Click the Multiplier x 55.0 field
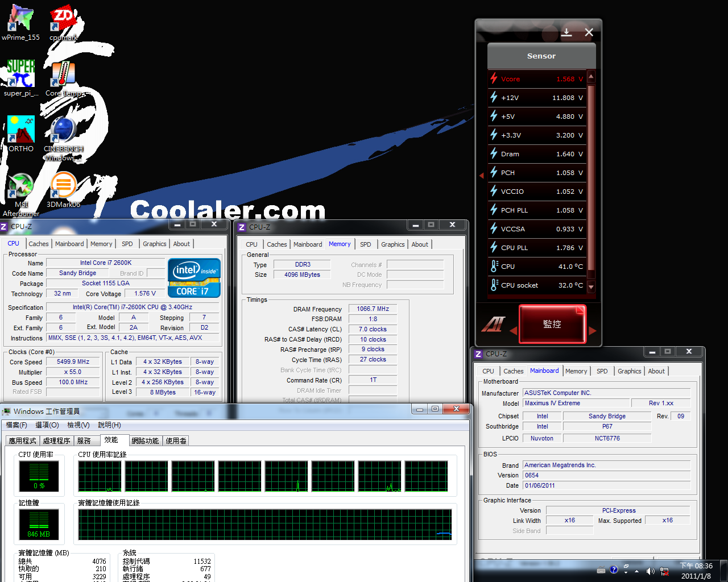This screenshot has width=728, height=582. 73,372
